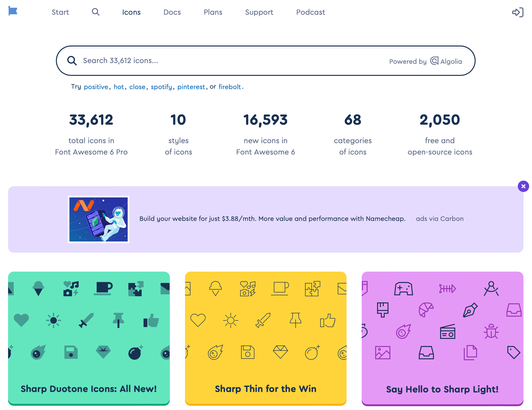The height and width of the screenshot is (410, 532).
Task: Click the duotone heart icon in green card
Action: (21, 320)
